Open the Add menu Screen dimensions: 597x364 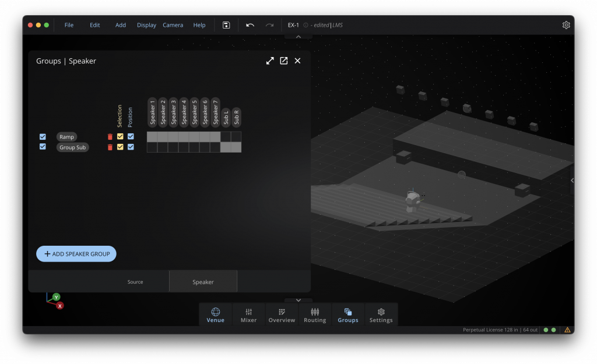pyautogui.click(x=121, y=25)
